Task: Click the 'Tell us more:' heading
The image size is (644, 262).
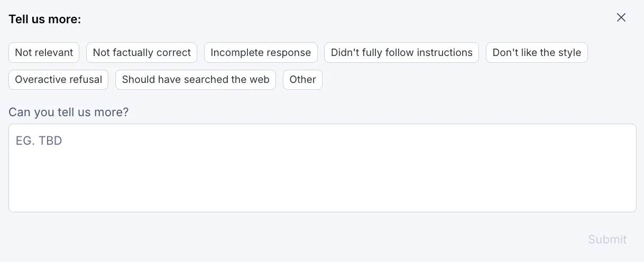Action: 45,20
